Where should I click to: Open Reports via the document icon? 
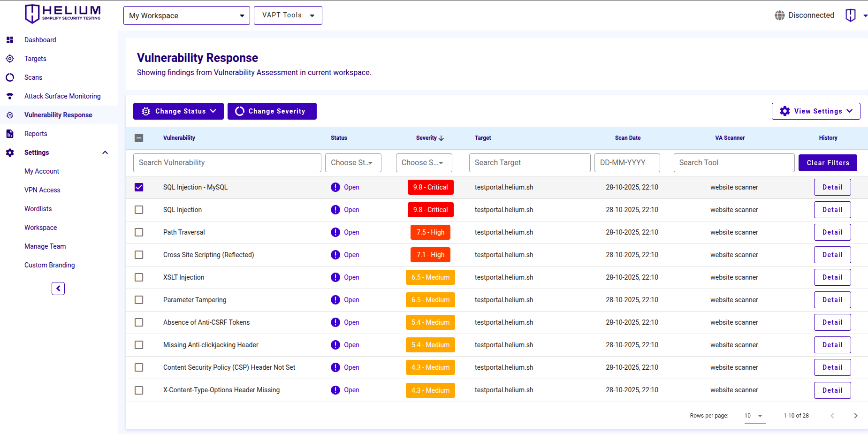[10, 134]
